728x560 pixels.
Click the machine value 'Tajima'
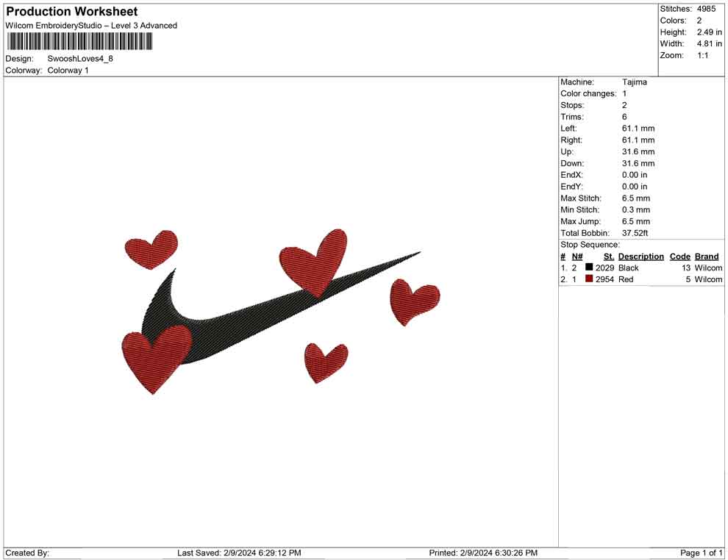point(634,82)
